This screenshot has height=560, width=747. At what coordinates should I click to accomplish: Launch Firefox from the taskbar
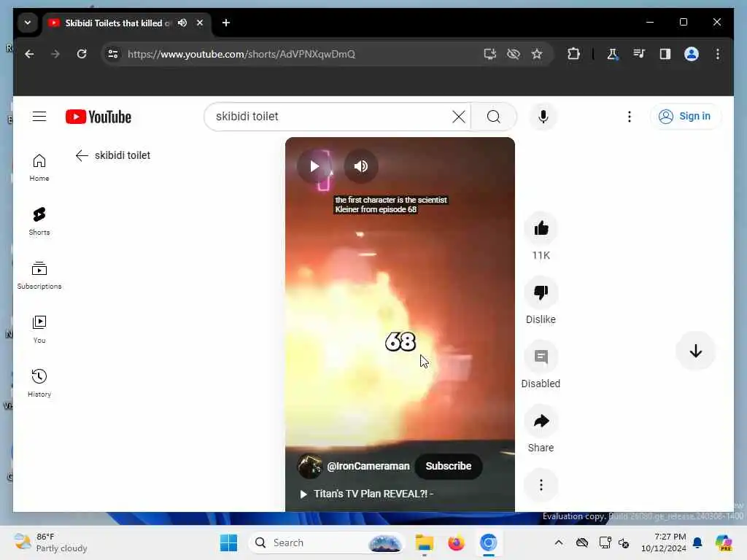pyautogui.click(x=456, y=542)
